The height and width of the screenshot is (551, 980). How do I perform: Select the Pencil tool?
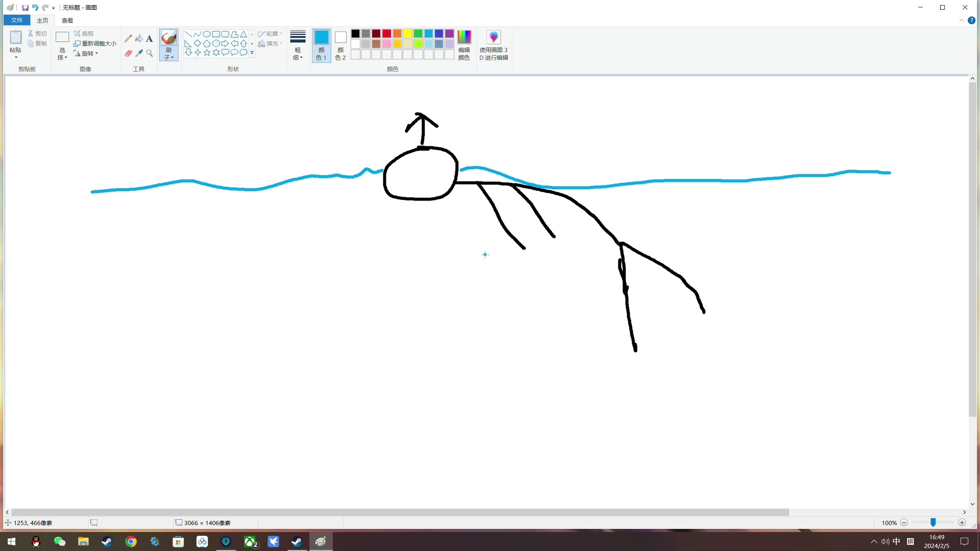coord(128,38)
